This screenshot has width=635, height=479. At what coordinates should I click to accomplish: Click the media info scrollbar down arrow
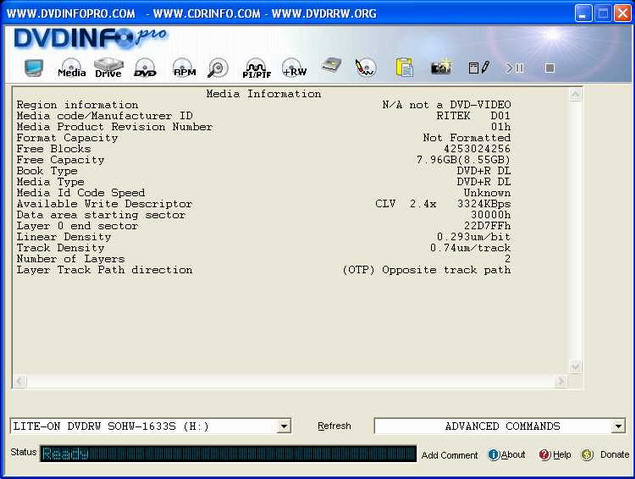point(575,367)
